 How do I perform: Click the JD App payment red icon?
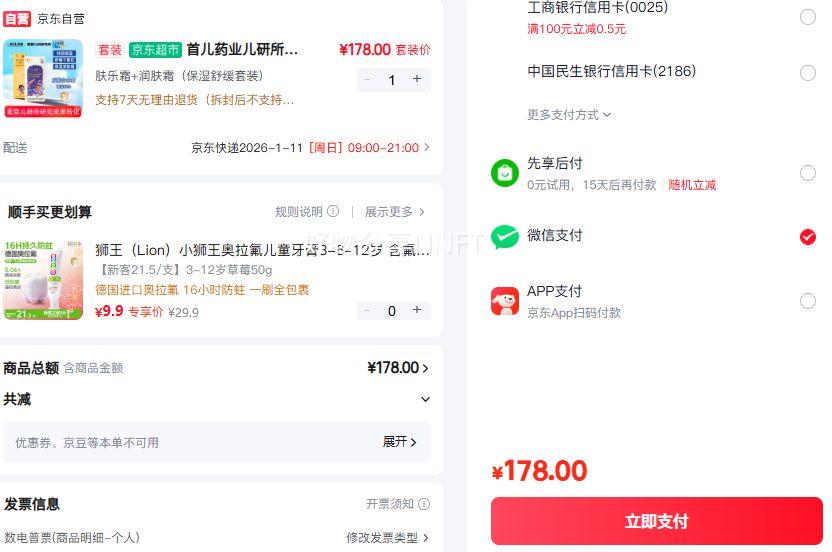point(505,301)
